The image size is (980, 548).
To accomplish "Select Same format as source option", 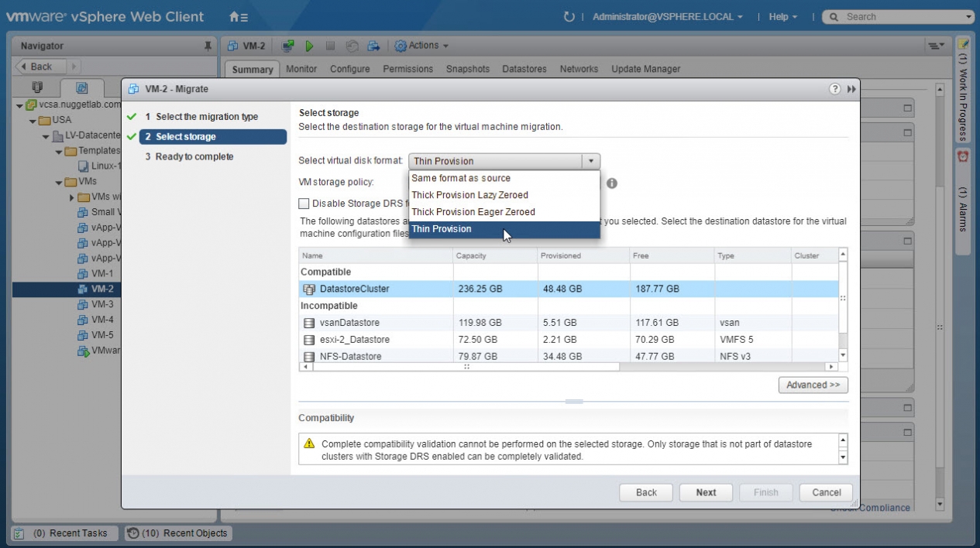I will (x=461, y=178).
